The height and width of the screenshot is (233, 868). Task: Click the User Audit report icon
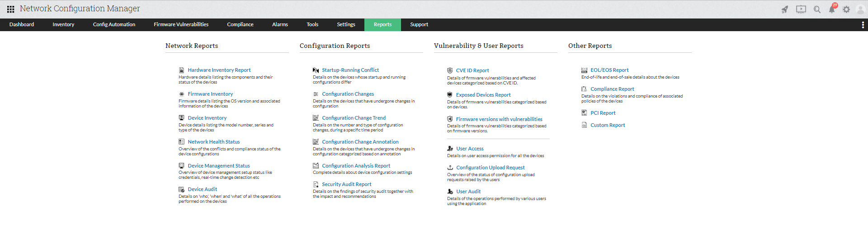(x=450, y=191)
